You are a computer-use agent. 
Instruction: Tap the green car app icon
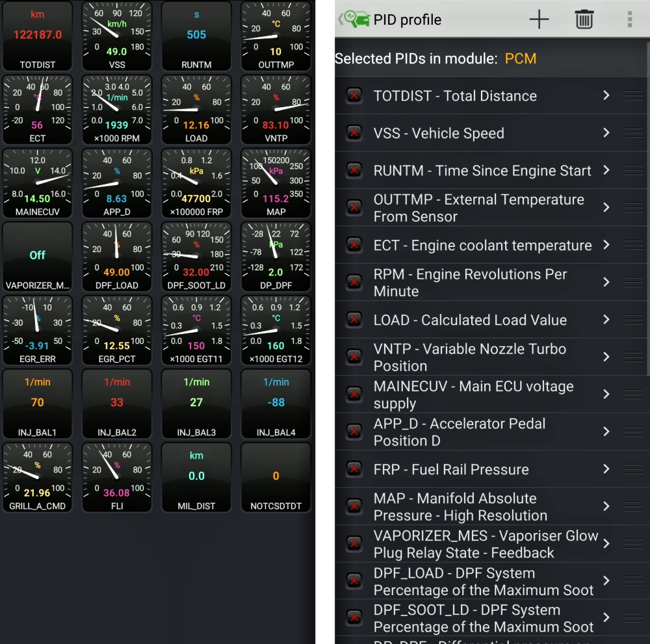[x=357, y=19]
